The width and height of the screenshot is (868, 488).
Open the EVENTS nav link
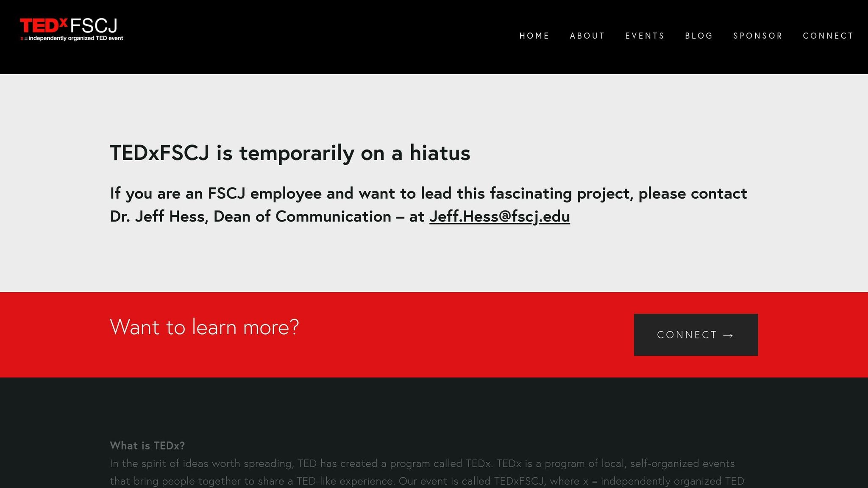(645, 36)
